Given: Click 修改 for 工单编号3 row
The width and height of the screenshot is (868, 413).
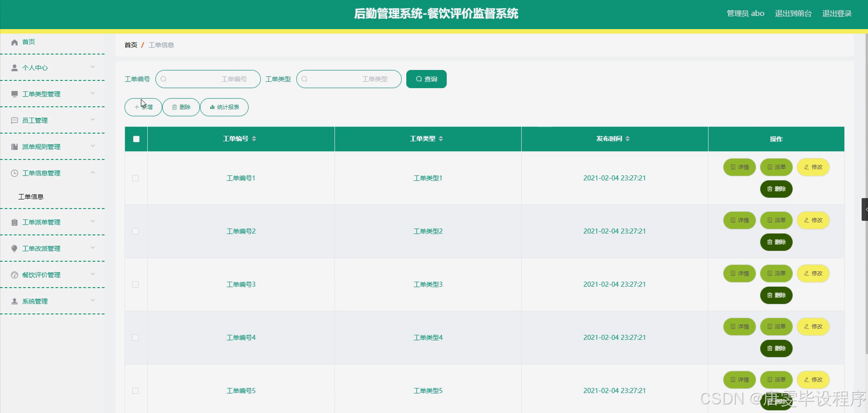Looking at the screenshot, I should point(813,274).
